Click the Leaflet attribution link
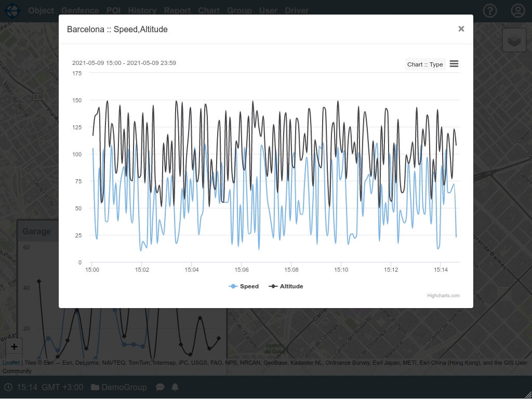The image size is (532, 399). [x=11, y=363]
